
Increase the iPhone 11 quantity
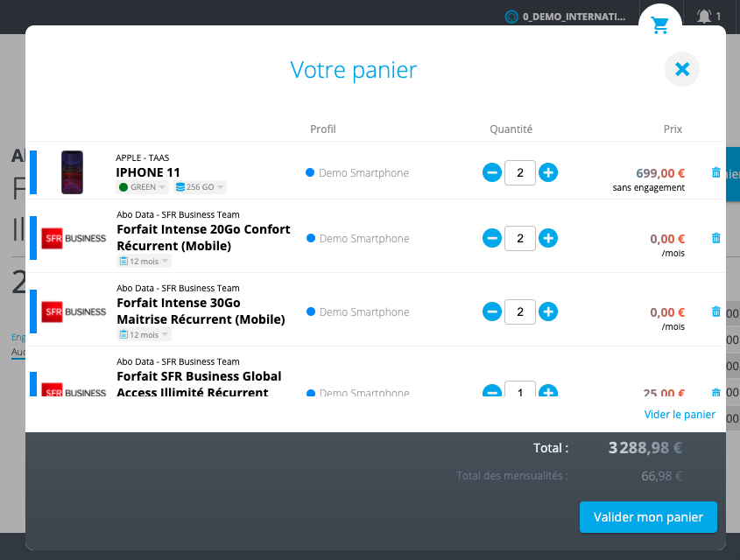click(x=548, y=172)
